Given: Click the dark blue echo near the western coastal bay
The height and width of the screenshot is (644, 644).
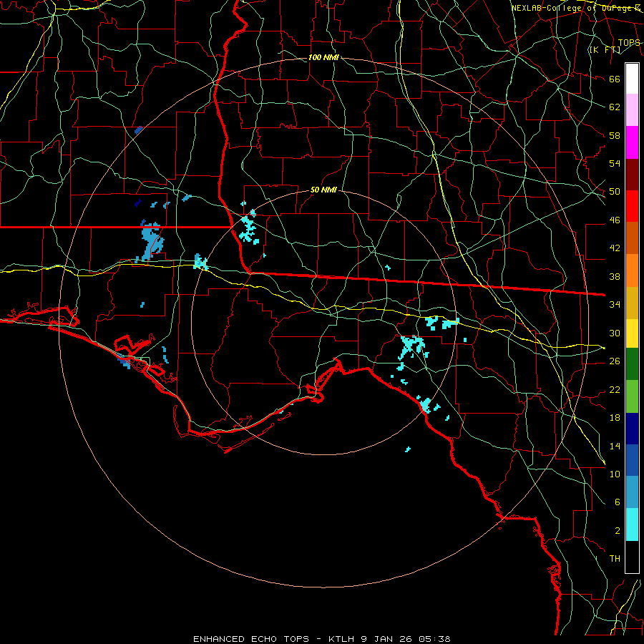Looking at the screenshot, I should [124, 362].
